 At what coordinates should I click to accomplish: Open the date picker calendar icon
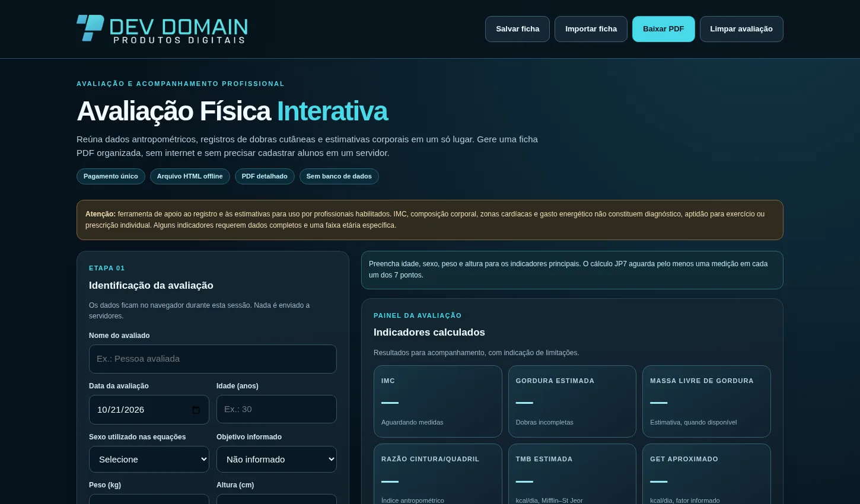pos(196,410)
